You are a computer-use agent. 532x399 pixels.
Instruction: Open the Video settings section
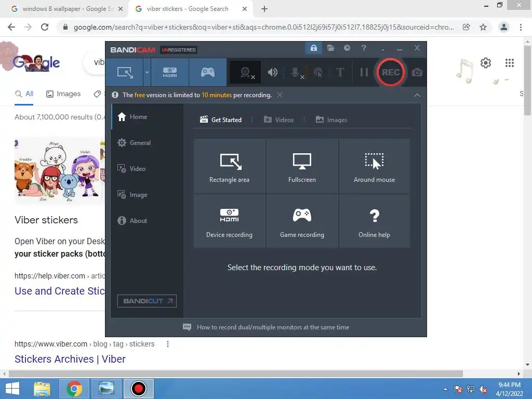pos(148,169)
